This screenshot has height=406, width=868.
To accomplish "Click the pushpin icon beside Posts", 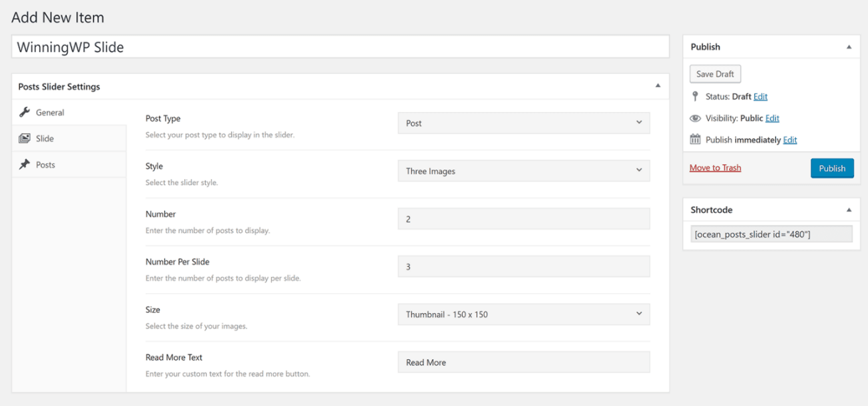I will pyautogui.click(x=25, y=164).
